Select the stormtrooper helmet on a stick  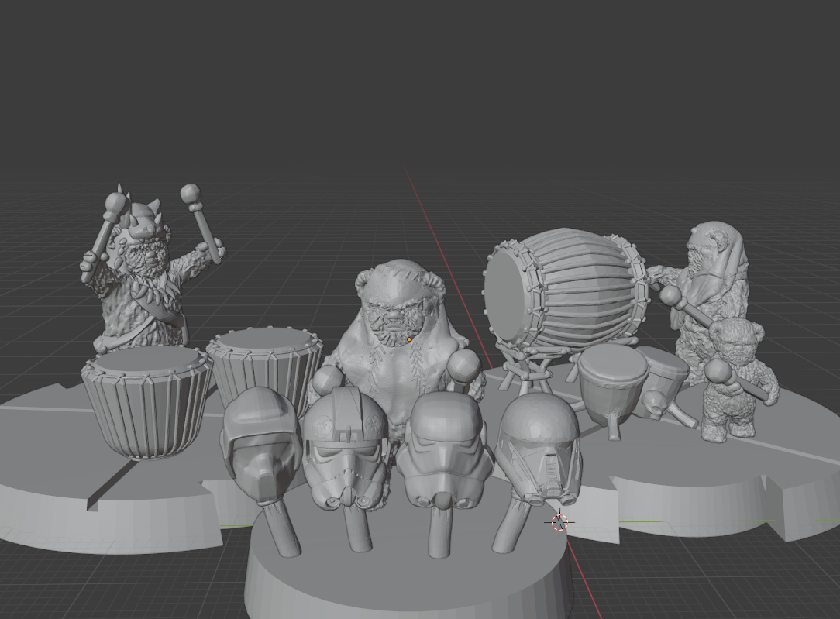point(445,450)
